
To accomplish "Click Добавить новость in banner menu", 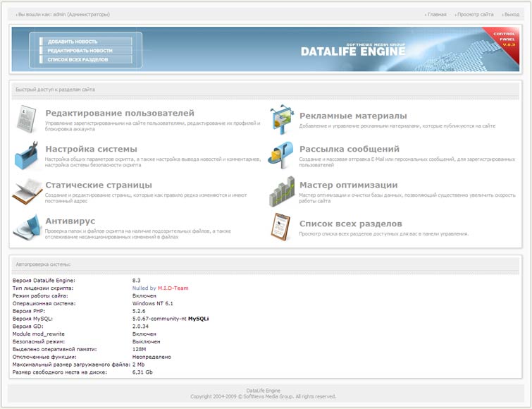I will pyautogui.click(x=86, y=42).
